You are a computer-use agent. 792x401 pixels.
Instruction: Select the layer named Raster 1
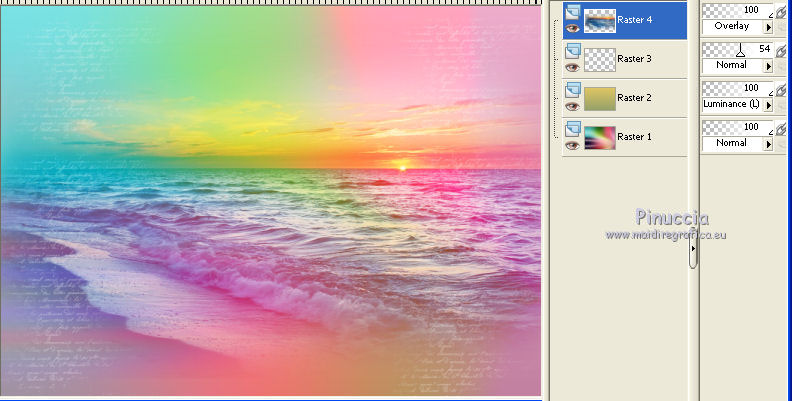[634, 136]
